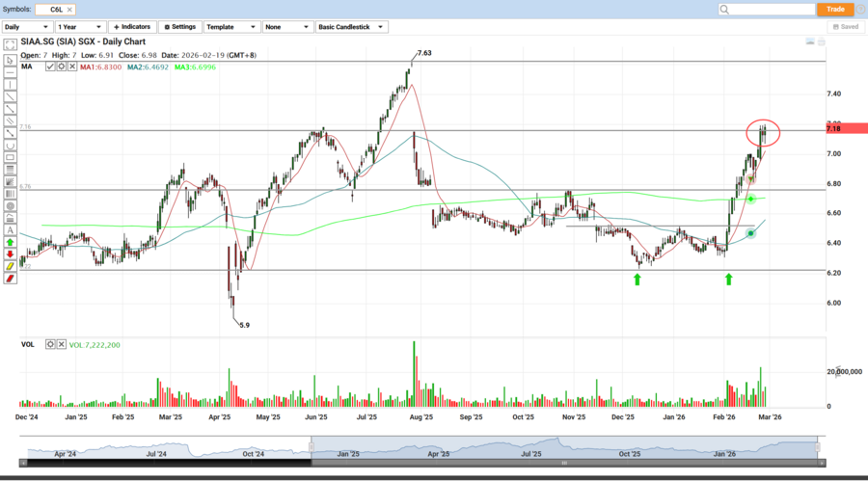Remove the VOL indicator from chart
This screenshot has height=481, width=868.
tap(61, 344)
